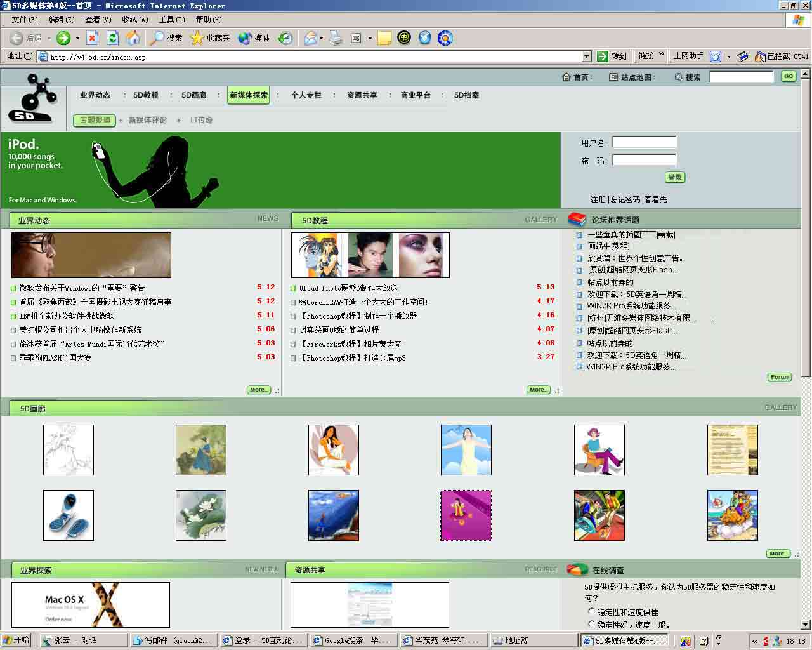Click the blue gear-shaped toolbar icon
This screenshot has width=812, height=650.
445,38
